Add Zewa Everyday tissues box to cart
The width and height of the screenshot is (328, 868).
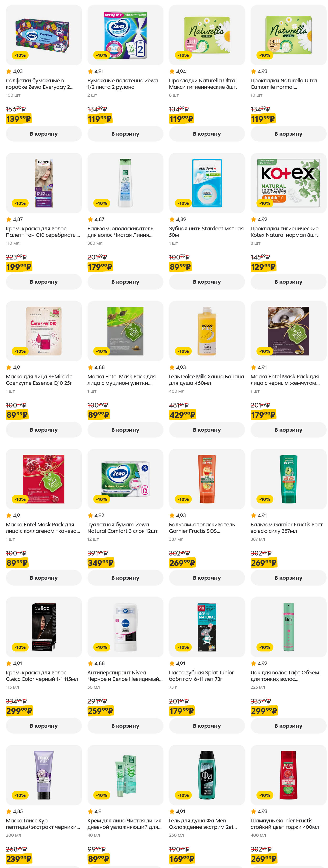point(43,134)
